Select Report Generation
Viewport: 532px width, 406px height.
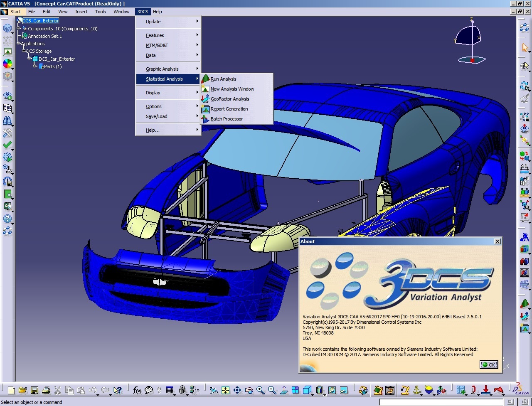pyautogui.click(x=236, y=109)
